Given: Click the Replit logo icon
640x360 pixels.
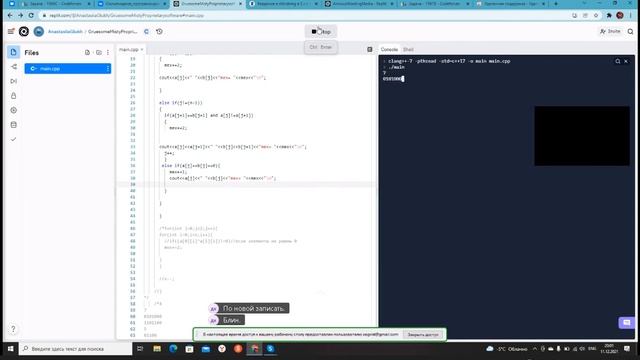Looking at the screenshot, I should coord(24,31).
